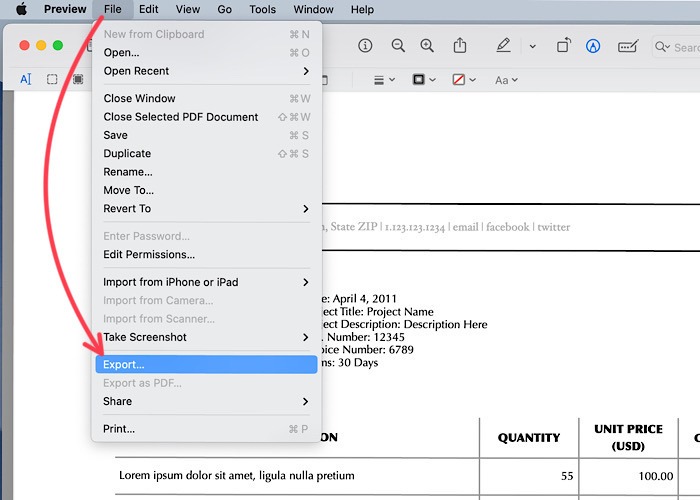Open the Preview application menu
The width and height of the screenshot is (700, 500).
pos(65,9)
